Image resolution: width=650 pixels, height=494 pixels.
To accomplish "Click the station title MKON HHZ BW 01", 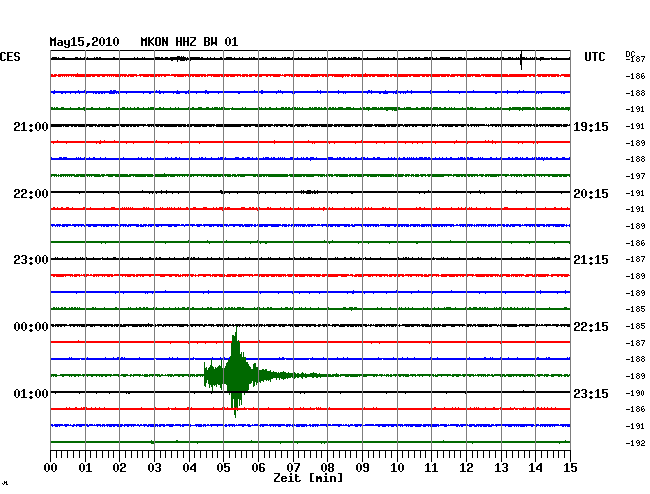I will pyautogui.click(x=189, y=42).
